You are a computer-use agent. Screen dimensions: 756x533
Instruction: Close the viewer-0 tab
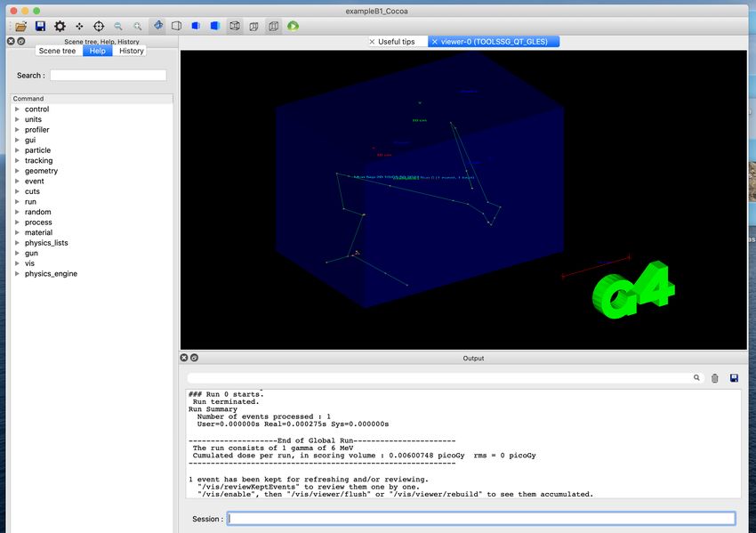[x=434, y=42]
